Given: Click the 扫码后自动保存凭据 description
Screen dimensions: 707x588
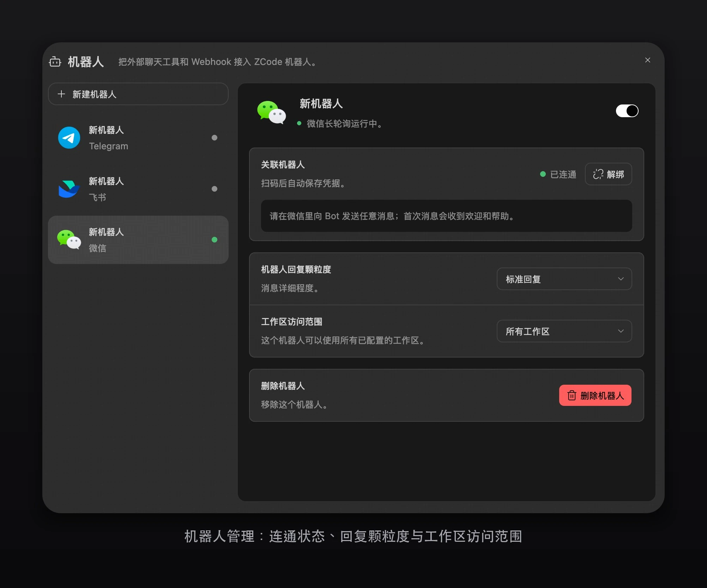Looking at the screenshot, I should point(303,183).
